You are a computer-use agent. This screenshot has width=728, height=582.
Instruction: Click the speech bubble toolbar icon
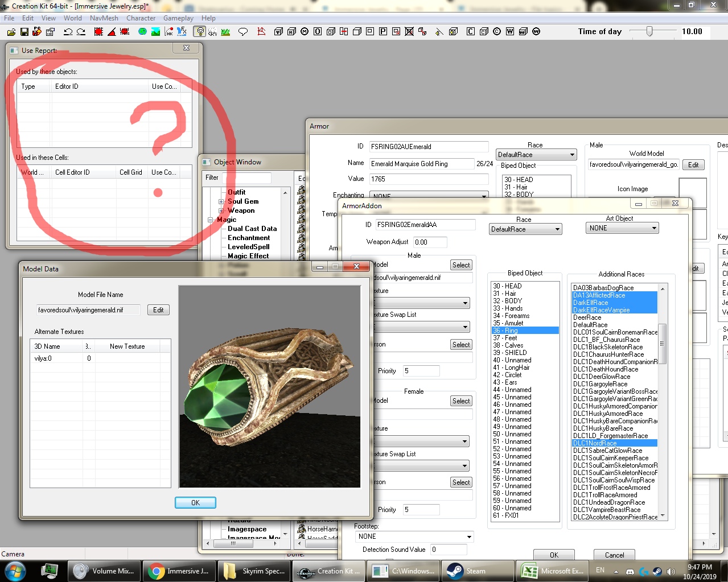tap(243, 32)
